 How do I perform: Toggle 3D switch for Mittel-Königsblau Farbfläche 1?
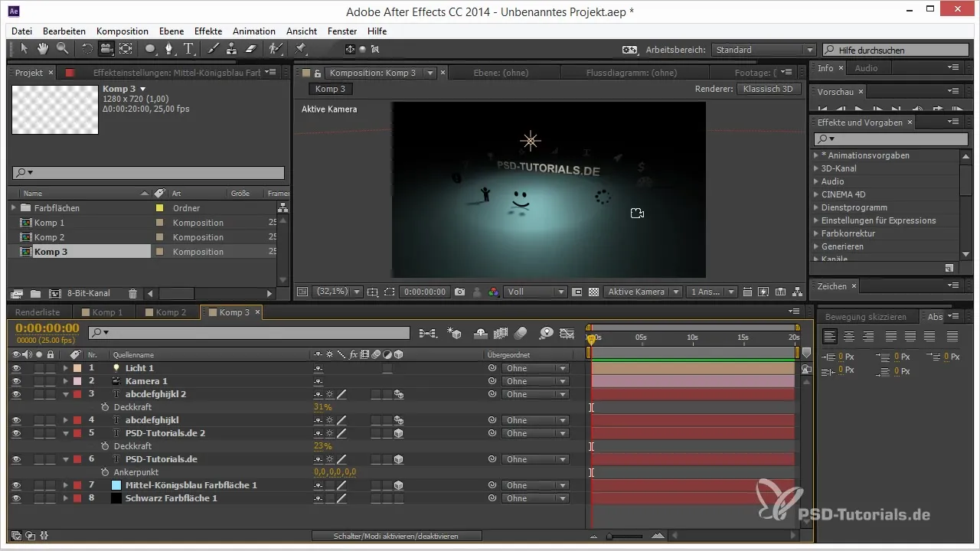[398, 485]
